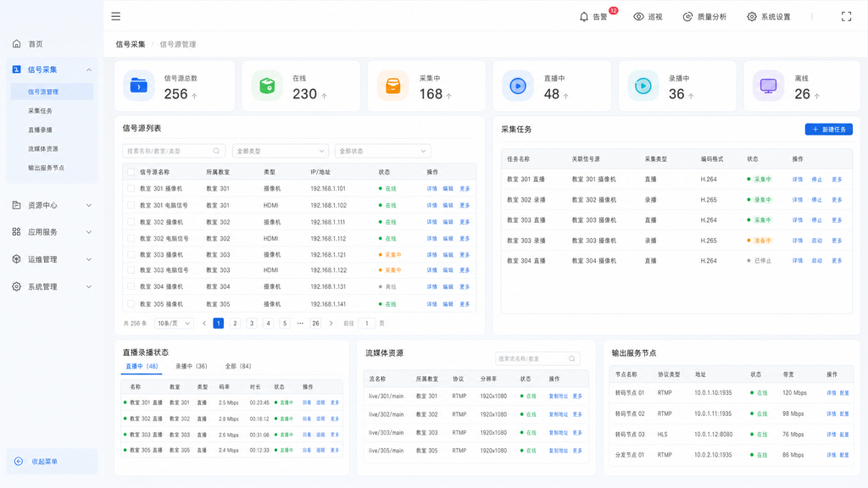This screenshot has width=868, height=488.
Task: Go to page 26 in pagination
Action: (315, 323)
